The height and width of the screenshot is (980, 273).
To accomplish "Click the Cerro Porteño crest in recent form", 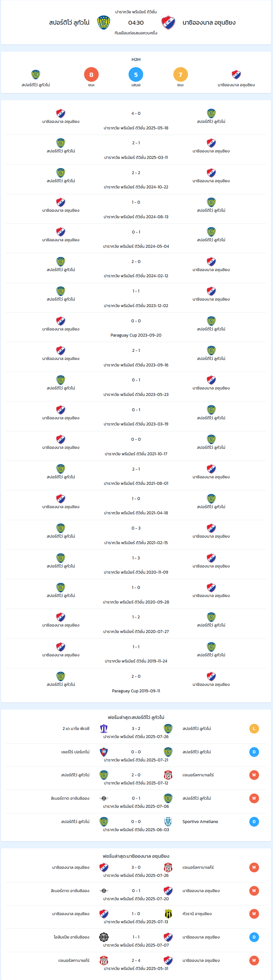I will click(104, 752).
